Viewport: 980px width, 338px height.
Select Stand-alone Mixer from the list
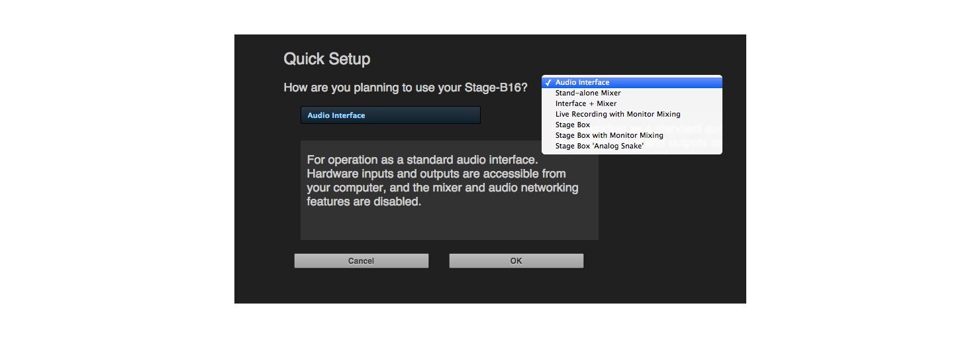588,93
